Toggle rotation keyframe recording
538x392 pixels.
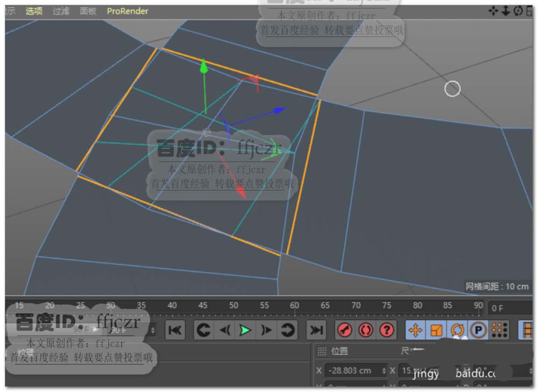tap(457, 330)
